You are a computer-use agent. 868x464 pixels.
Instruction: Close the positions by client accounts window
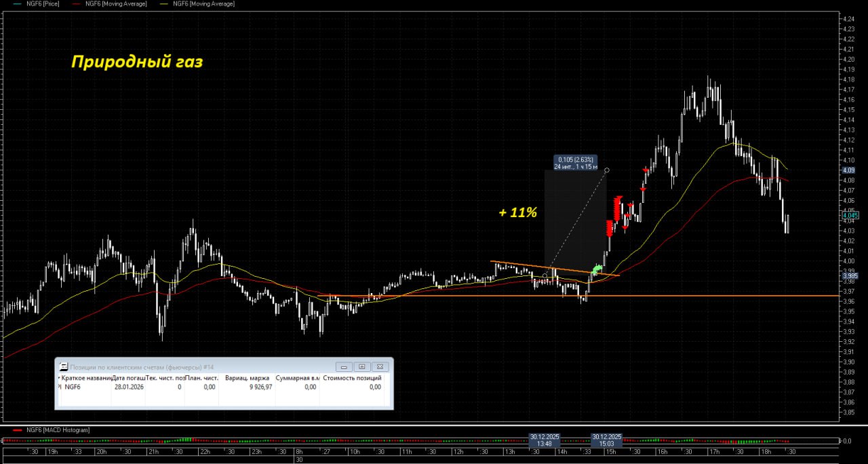coord(380,366)
